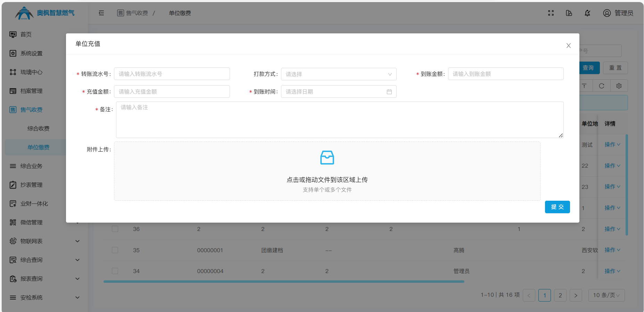Open 操作 dropdown in row 36
Viewport: 644px width, 312px height.
(612, 229)
